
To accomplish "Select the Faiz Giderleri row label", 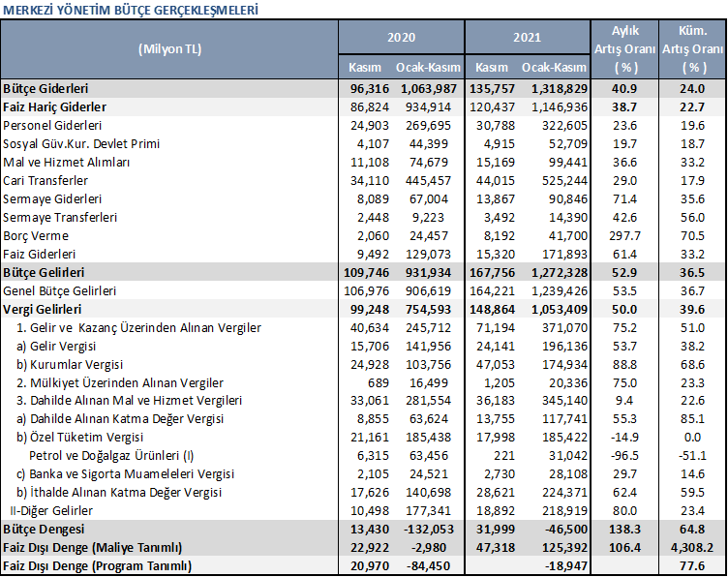I will tap(39, 255).
